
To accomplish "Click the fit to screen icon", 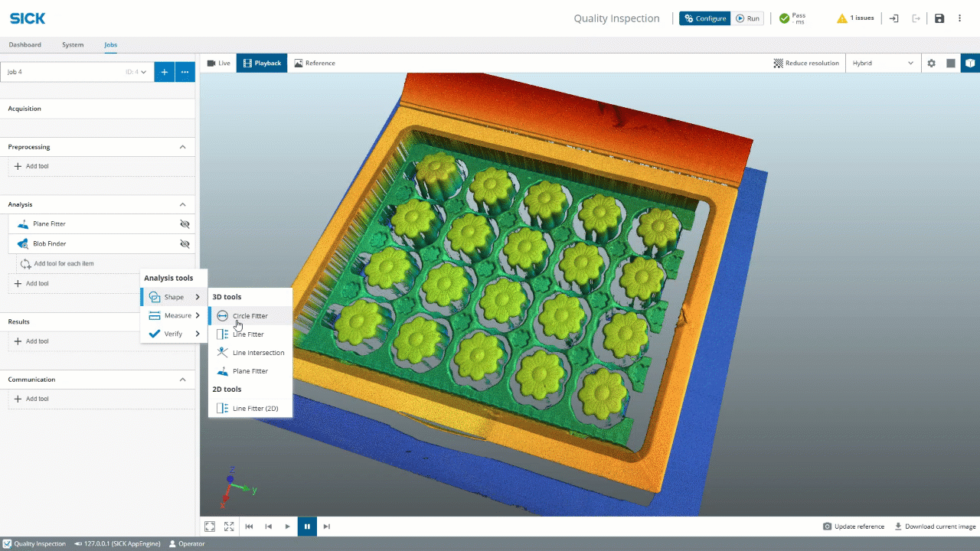I will click(x=210, y=527).
